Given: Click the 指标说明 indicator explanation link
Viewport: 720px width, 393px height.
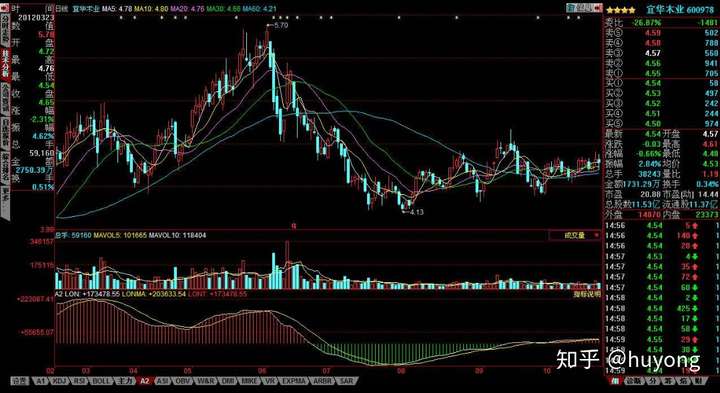Looking at the screenshot, I should [x=586, y=294].
